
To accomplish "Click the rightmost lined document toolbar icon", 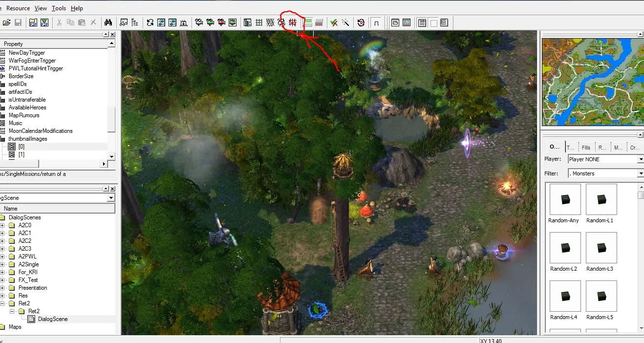I will (x=444, y=22).
